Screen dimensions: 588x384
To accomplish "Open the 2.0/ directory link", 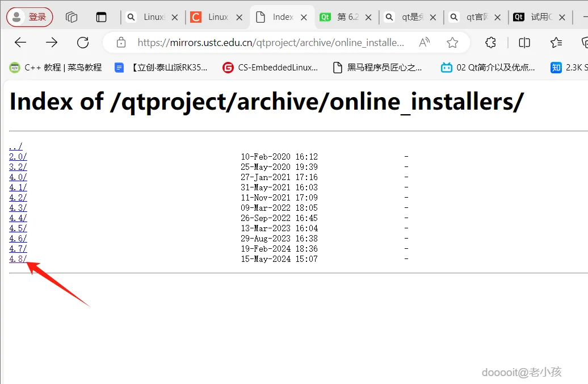I will click(18, 156).
